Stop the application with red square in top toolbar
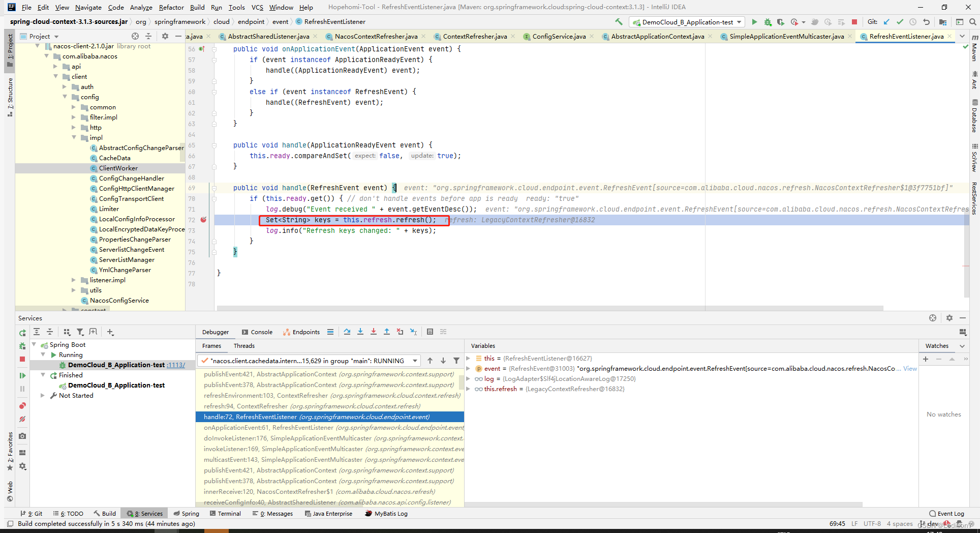The image size is (980, 533). (854, 22)
